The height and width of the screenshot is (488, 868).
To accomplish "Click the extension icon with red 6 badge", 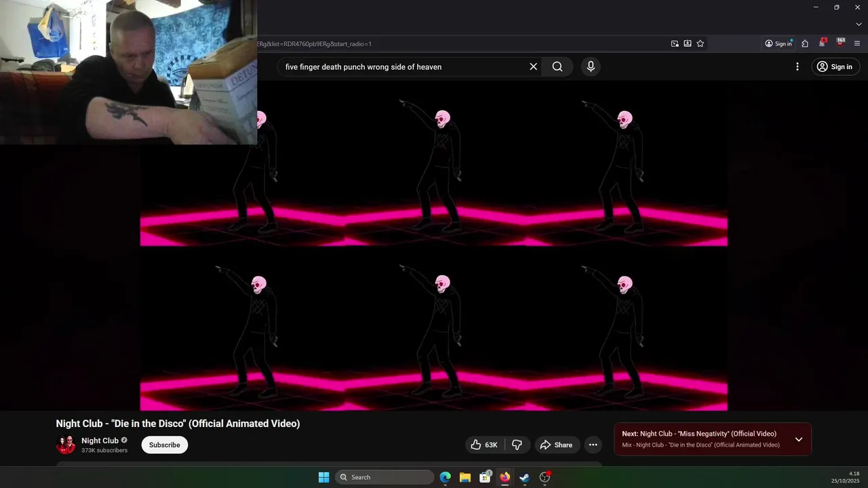I will click(x=823, y=43).
